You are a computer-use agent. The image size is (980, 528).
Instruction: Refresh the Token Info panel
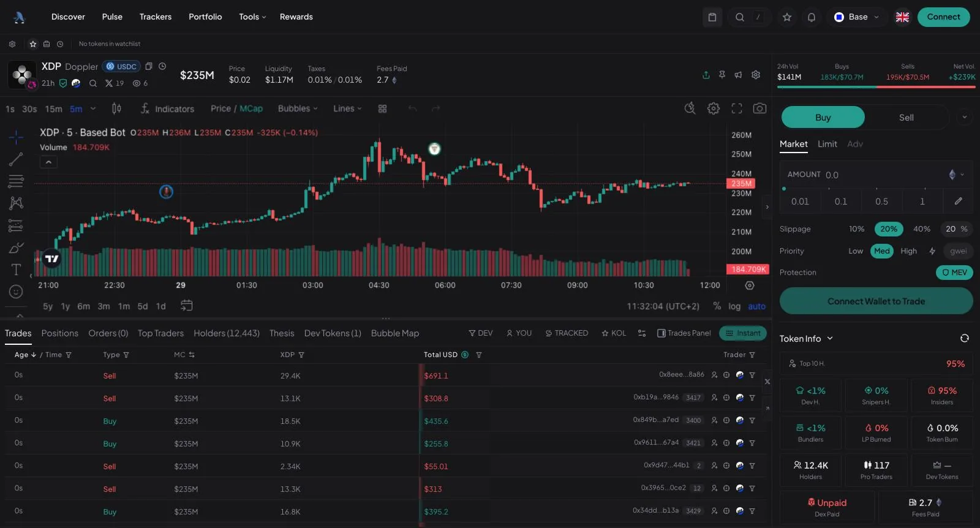click(x=965, y=338)
